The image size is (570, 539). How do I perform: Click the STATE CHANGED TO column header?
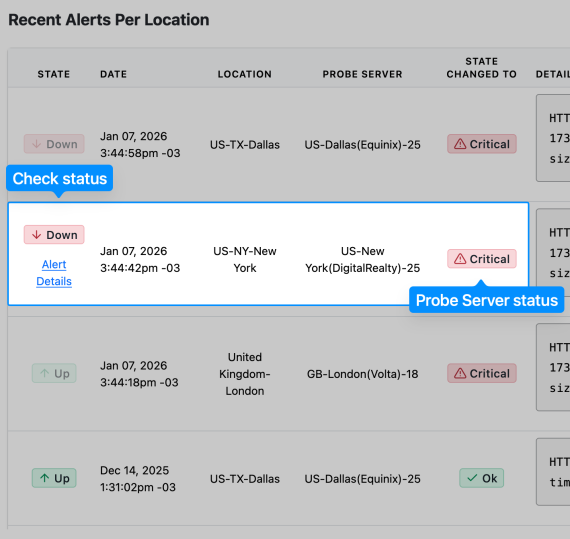(x=482, y=68)
